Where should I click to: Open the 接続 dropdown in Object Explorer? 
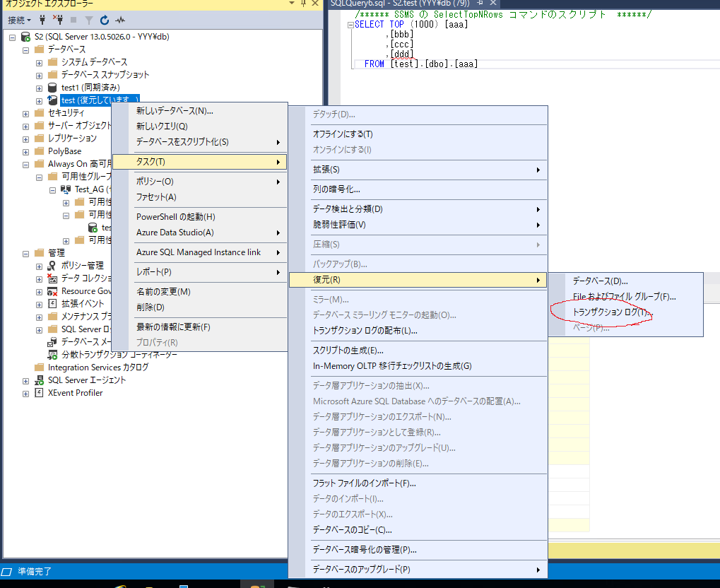tap(19, 20)
